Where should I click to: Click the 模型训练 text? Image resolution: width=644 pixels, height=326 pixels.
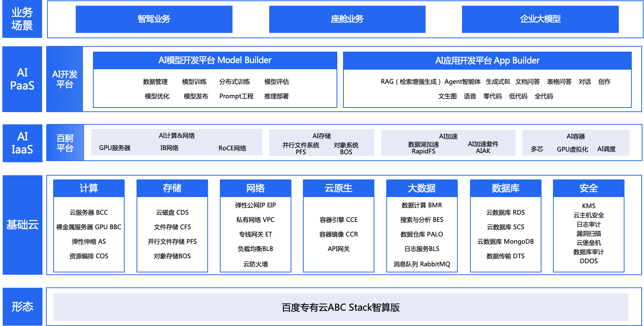pyautogui.click(x=194, y=82)
